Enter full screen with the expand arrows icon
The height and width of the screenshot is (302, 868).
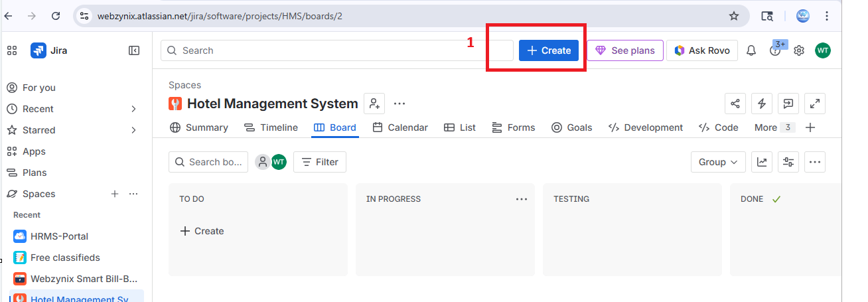click(x=815, y=104)
